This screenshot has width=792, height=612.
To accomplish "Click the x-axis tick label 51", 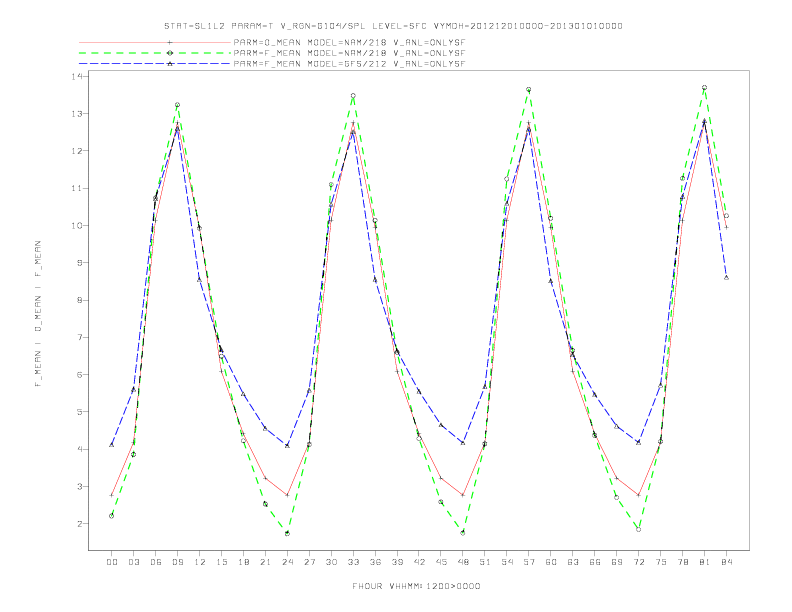I will (485, 562).
